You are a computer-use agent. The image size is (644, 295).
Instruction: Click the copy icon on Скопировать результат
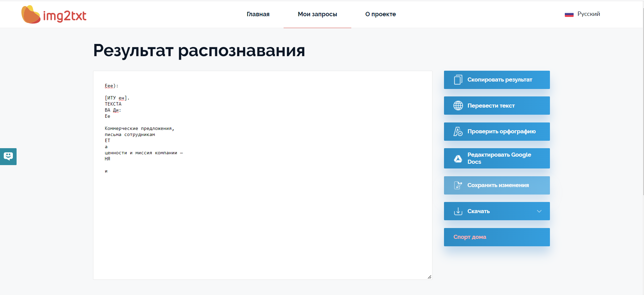pyautogui.click(x=458, y=80)
